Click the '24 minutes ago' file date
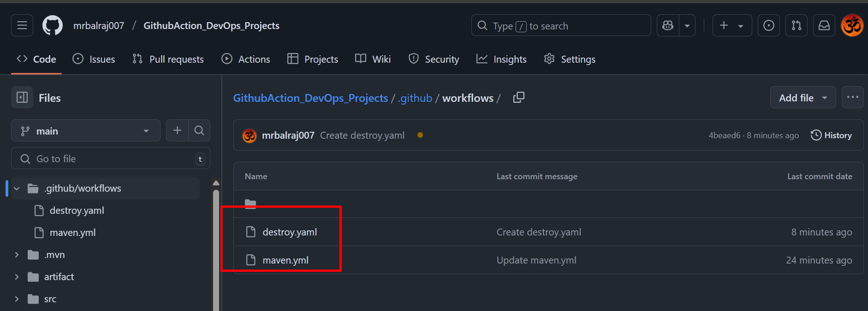868x311 pixels. [819, 260]
